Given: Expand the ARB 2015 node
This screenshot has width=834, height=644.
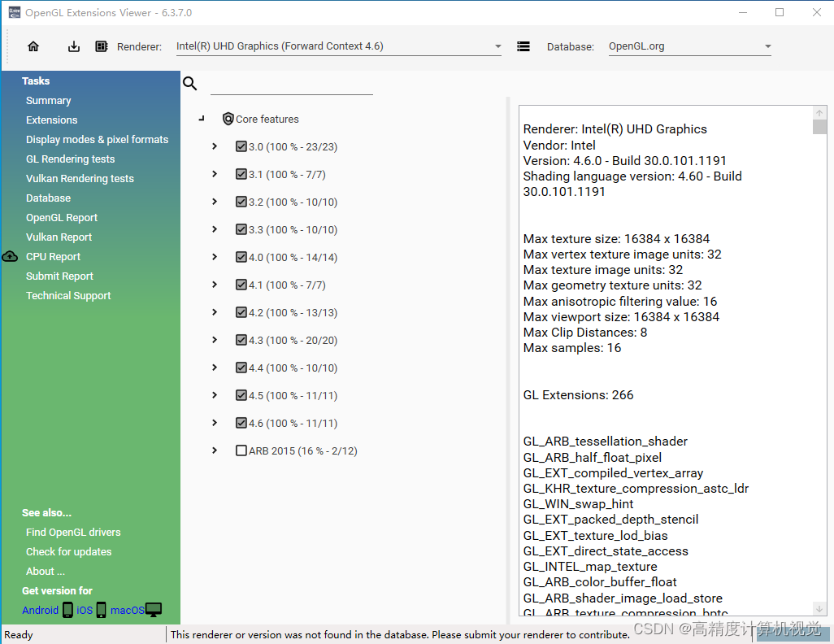Looking at the screenshot, I should [x=215, y=450].
